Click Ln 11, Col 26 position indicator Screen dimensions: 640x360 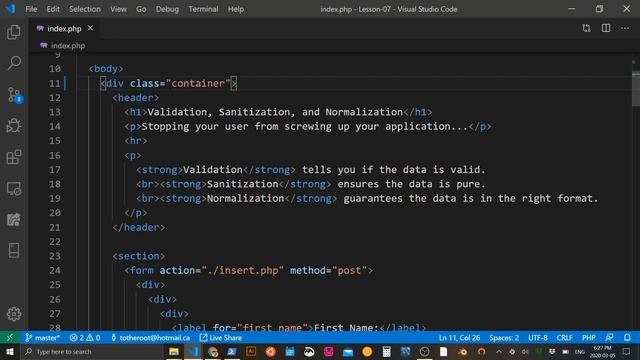(459, 338)
